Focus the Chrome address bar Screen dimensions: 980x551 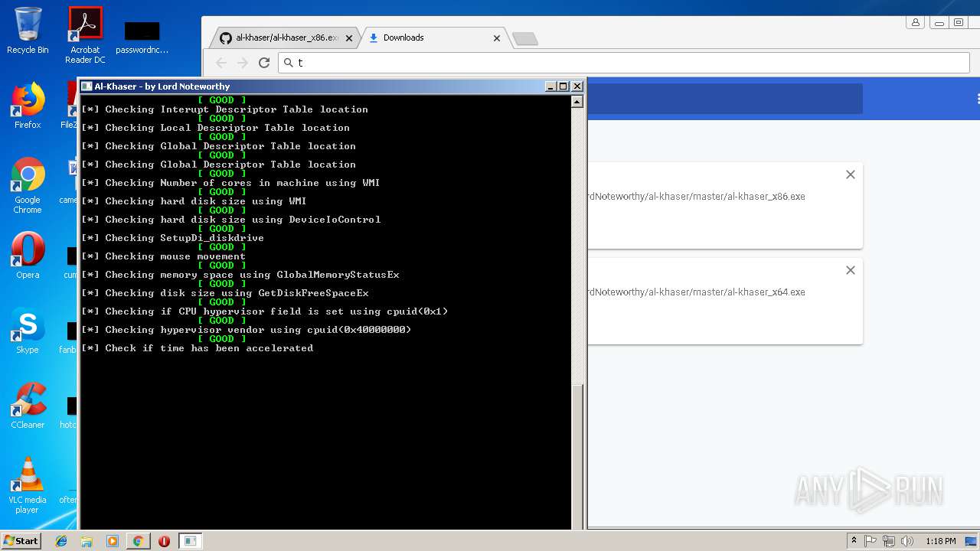pyautogui.click(x=624, y=63)
